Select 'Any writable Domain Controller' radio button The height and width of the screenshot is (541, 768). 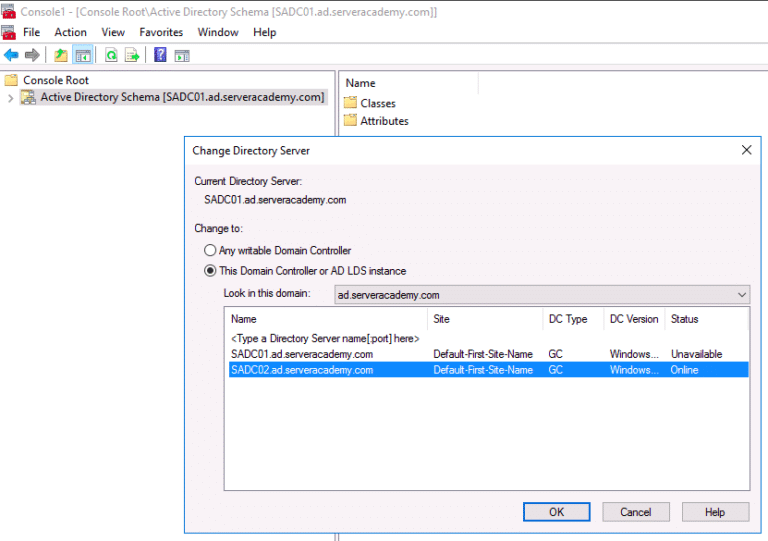click(210, 250)
